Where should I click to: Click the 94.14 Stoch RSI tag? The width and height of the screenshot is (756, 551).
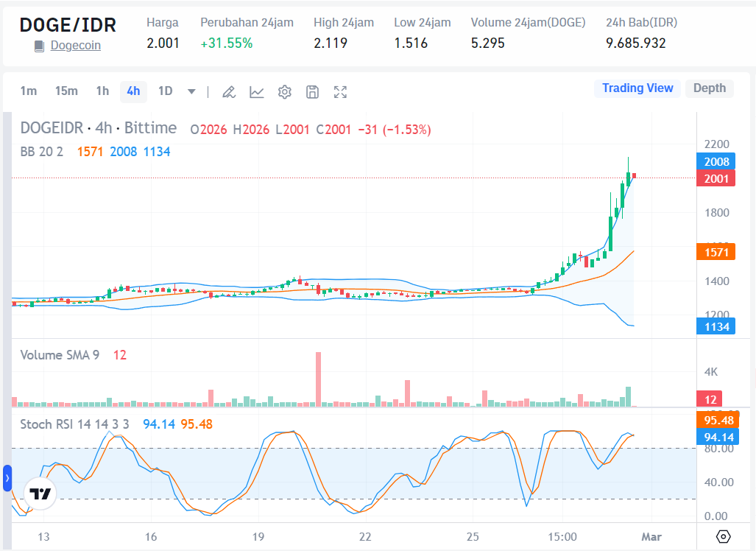click(x=718, y=437)
